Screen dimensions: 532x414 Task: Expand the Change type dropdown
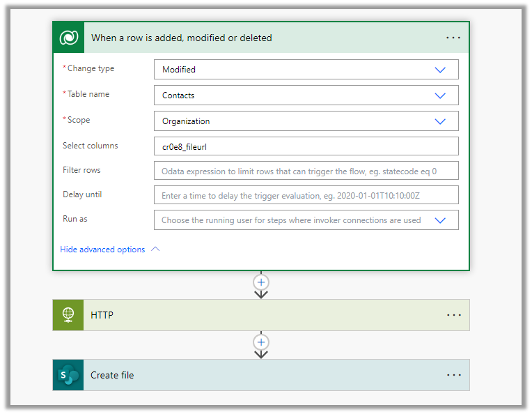tap(439, 70)
